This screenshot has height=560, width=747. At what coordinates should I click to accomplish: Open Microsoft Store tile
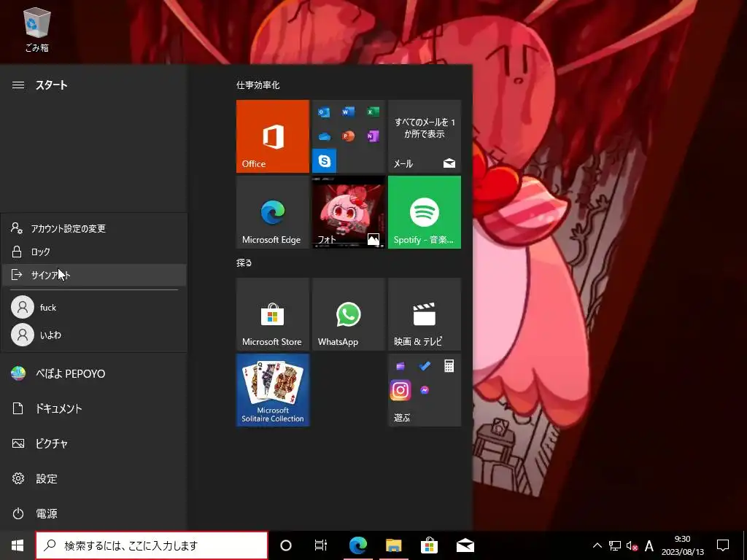(x=273, y=314)
